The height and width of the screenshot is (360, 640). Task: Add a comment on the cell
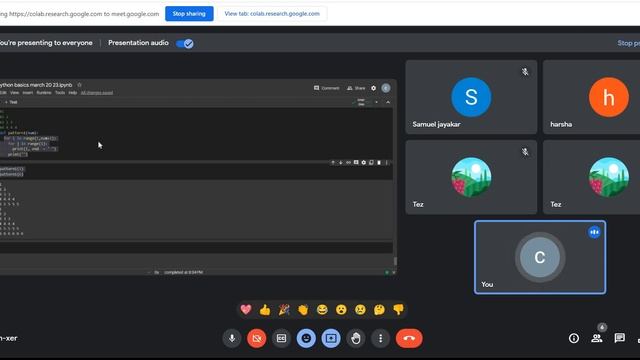[356, 163]
